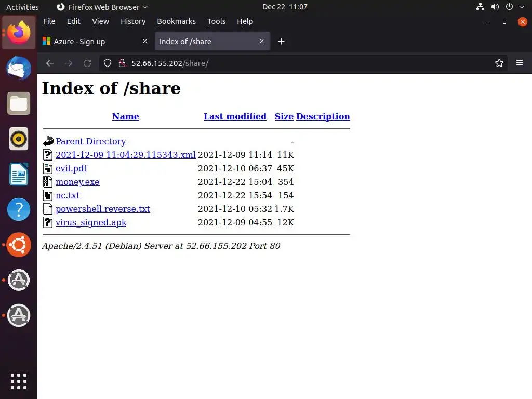Click the Parent Directory back-arrow icon
This screenshot has width=532, height=399.
pos(48,141)
